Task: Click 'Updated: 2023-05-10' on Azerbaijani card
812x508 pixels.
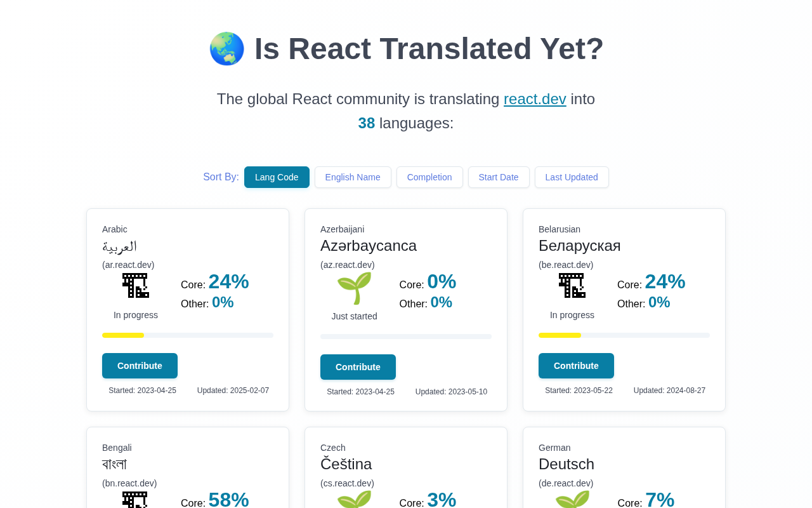Action: coord(451,392)
